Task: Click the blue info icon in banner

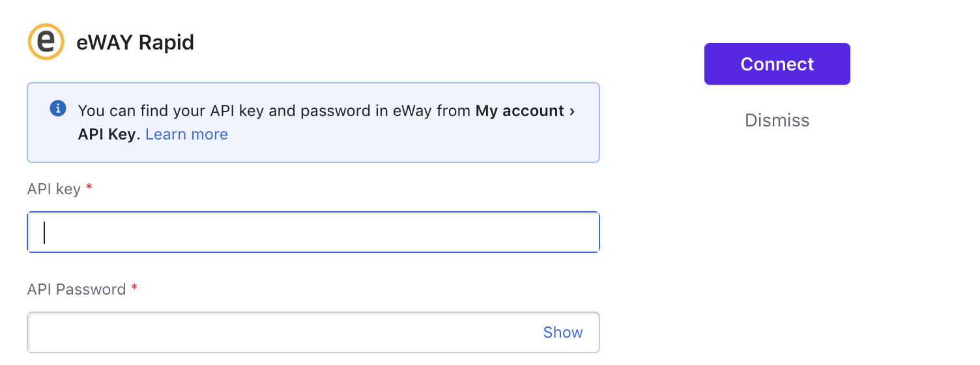Action: point(58,108)
